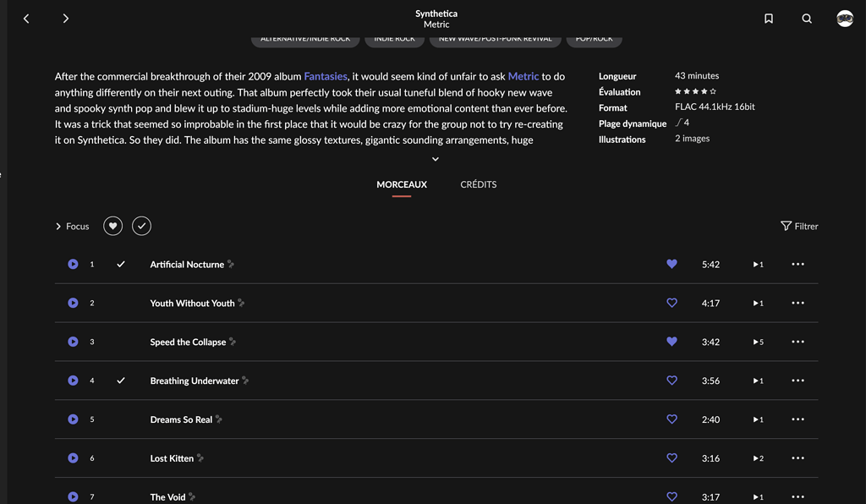The height and width of the screenshot is (504, 866).
Task: Open the Metric artist link
Action: point(523,76)
